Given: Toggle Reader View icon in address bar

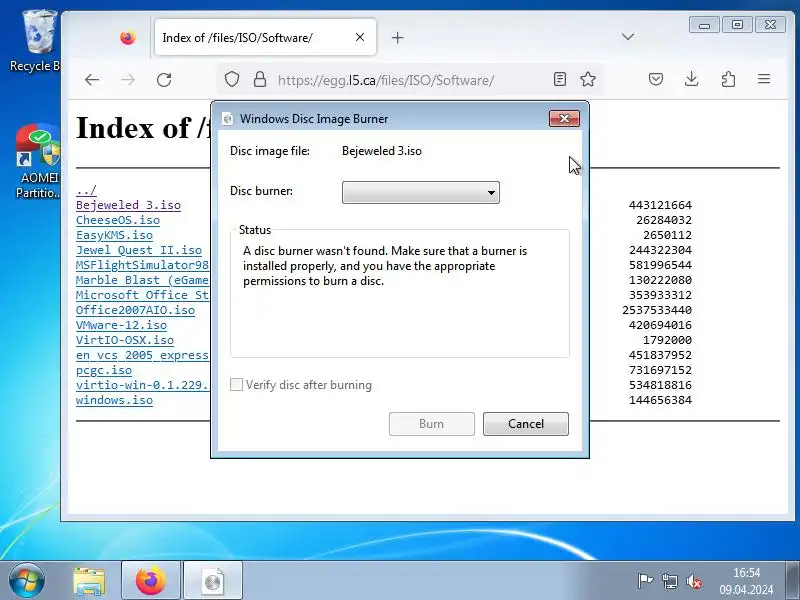Looking at the screenshot, I should click(x=560, y=79).
